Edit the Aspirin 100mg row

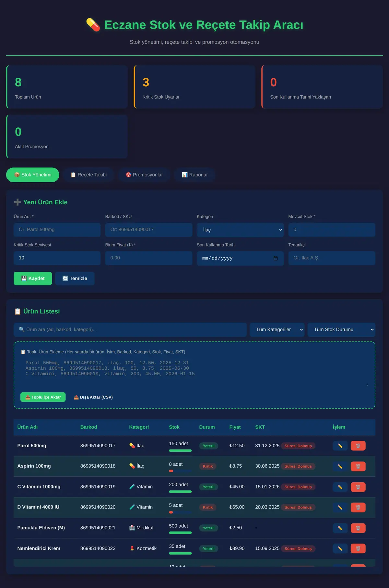pyautogui.click(x=340, y=466)
